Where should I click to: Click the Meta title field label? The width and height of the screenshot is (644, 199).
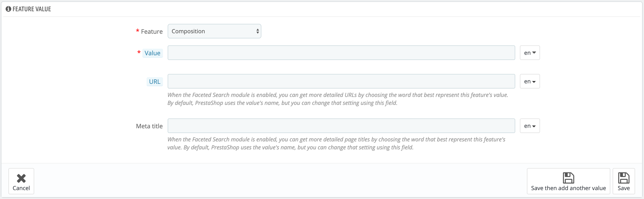tap(149, 126)
